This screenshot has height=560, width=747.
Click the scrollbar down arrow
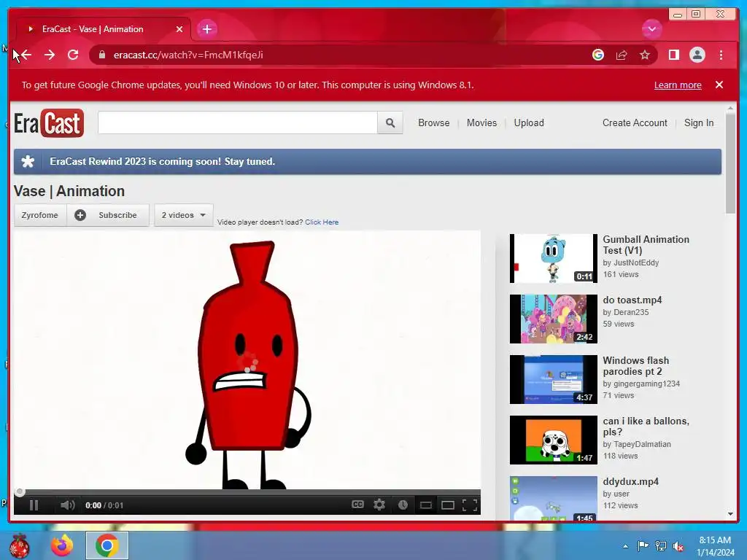tap(730, 514)
